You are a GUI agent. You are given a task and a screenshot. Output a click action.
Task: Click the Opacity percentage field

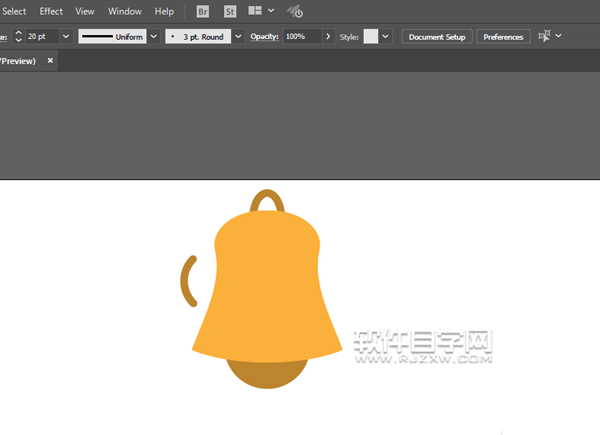tap(302, 36)
